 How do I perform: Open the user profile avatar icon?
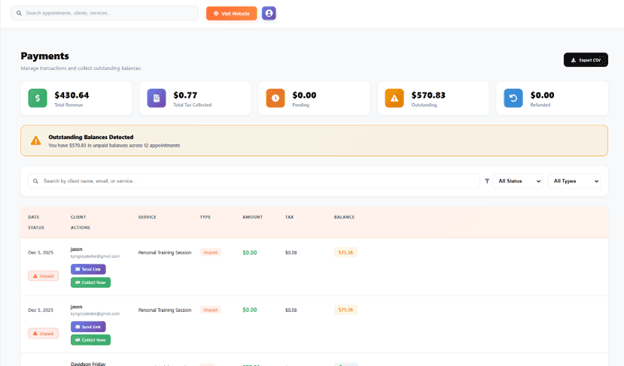[269, 13]
